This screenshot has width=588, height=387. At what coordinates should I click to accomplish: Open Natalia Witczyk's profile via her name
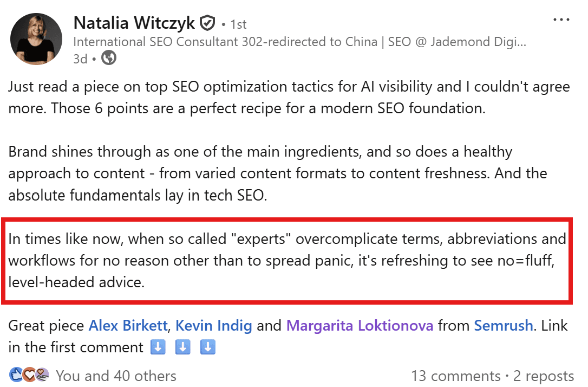[x=134, y=23]
